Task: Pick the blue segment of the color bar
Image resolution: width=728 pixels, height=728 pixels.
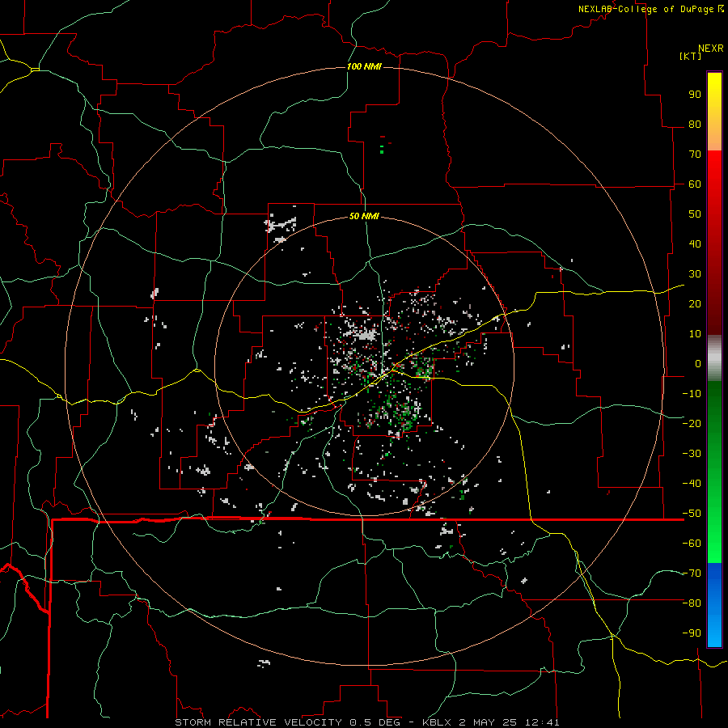Action: pos(714,605)
